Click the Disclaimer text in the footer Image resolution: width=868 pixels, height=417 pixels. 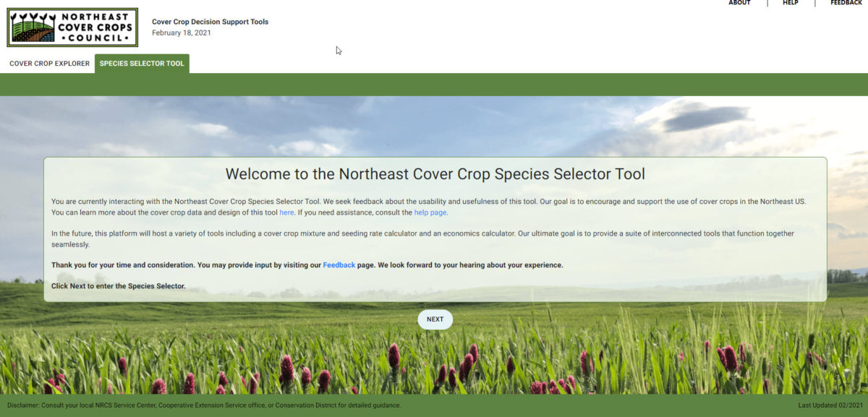pos(203,405)
